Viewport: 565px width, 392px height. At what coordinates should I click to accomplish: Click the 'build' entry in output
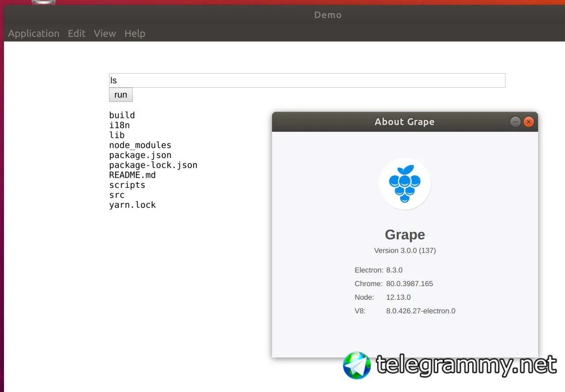(122, 115)
